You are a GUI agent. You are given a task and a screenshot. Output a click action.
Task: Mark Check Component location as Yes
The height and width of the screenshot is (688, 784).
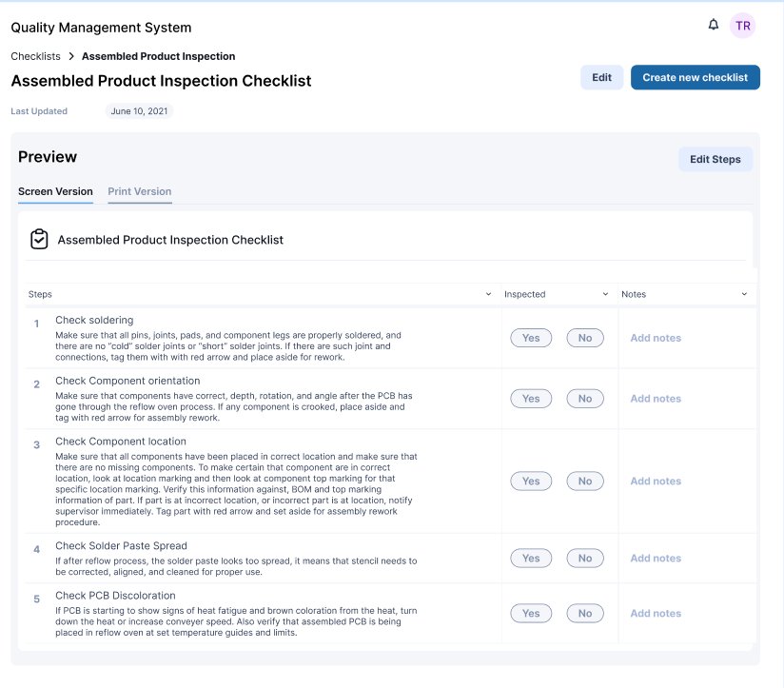click(531, 482)
